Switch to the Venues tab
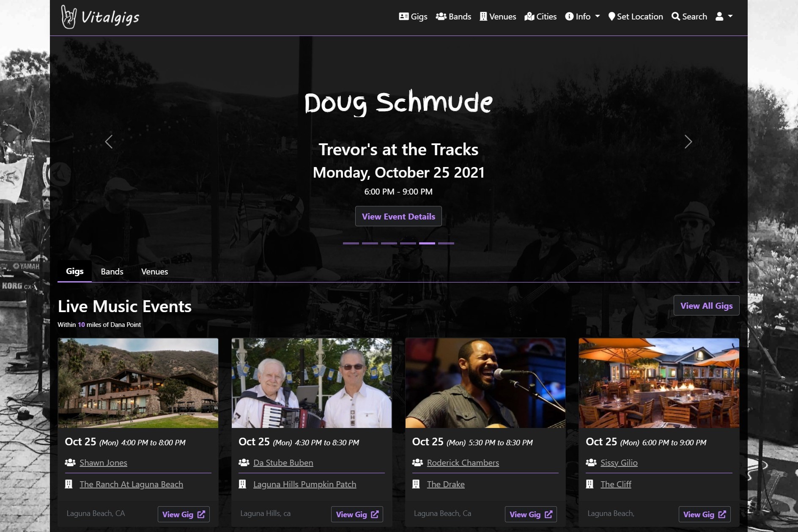This screenshot has width=798, height=532. click(154, 271)
